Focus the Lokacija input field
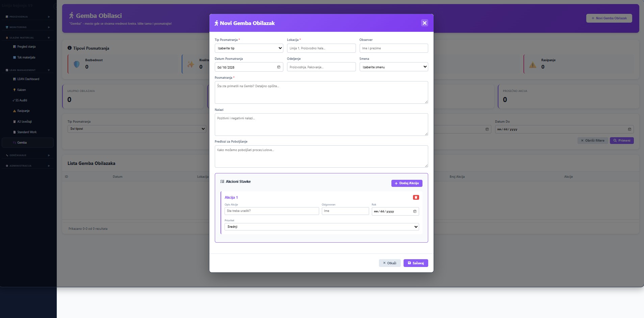Viewport: 644px width, 318px height. (x=321, y=48)
